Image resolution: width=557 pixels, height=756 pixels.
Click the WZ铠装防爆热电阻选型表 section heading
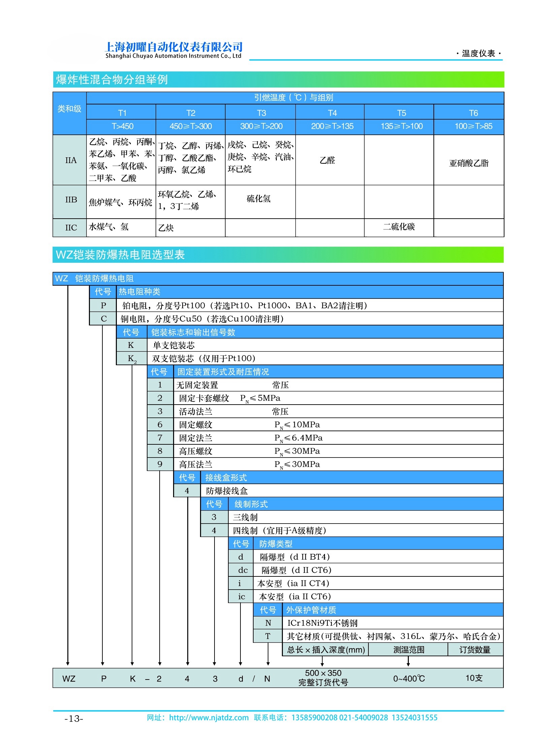(x=120, y=255)
